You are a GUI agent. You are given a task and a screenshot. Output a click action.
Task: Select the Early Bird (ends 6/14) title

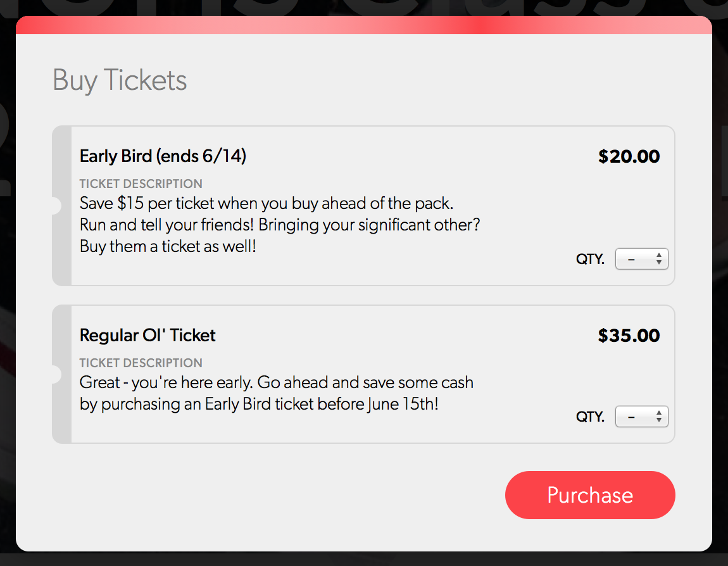point(163,156)
